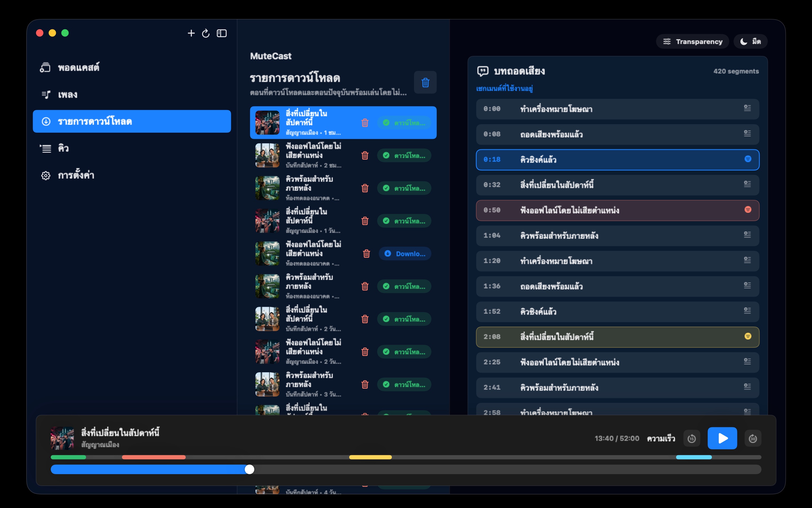Select the active 0:18 คิวซิงค์แล้ว segment

click(x=617, y=159)
